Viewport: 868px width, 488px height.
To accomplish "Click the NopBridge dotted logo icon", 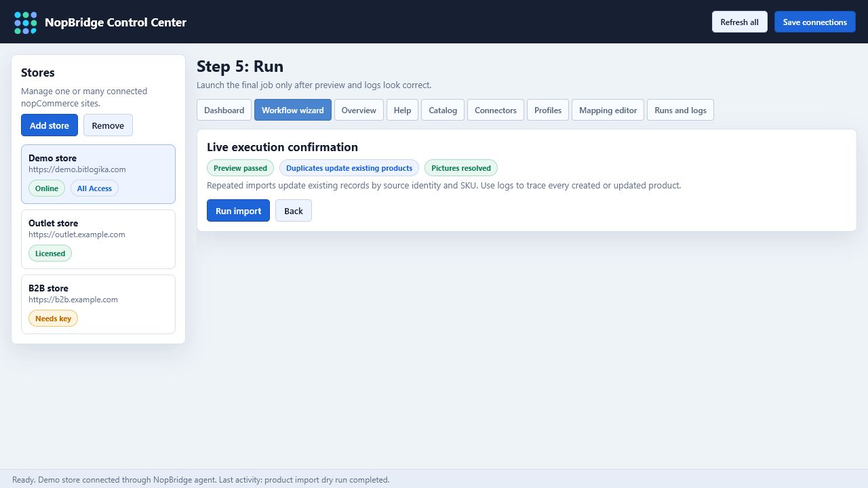I will tap(26, 22).
